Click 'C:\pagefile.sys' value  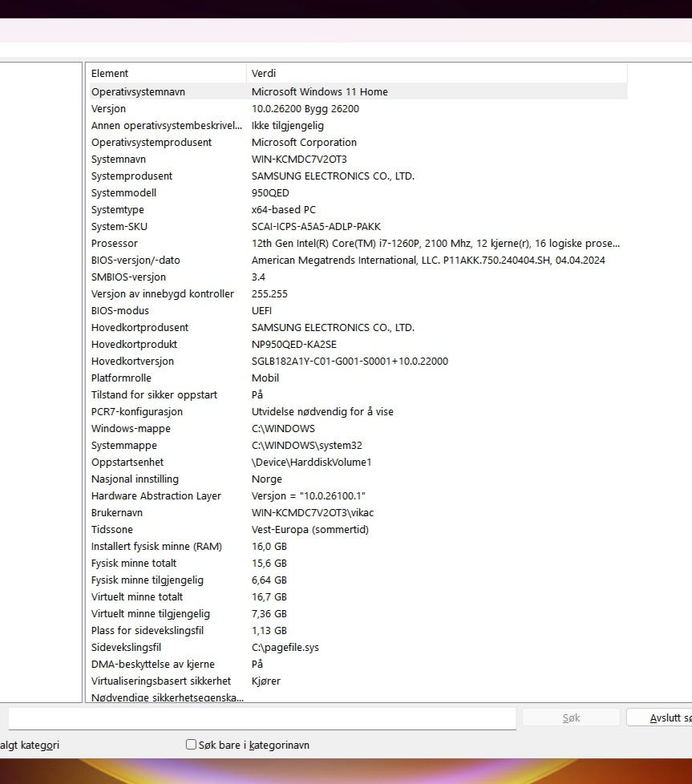pyautogui.click(x=285, y=647)
